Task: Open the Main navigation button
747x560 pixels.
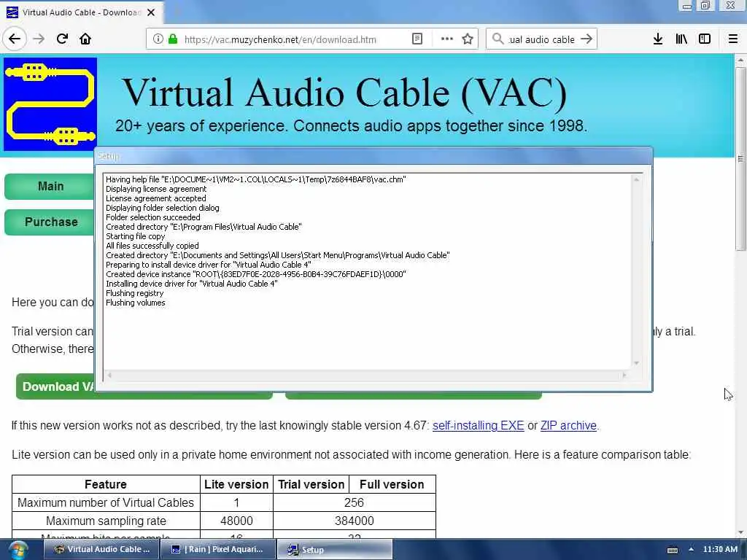Action: [50, 186]
